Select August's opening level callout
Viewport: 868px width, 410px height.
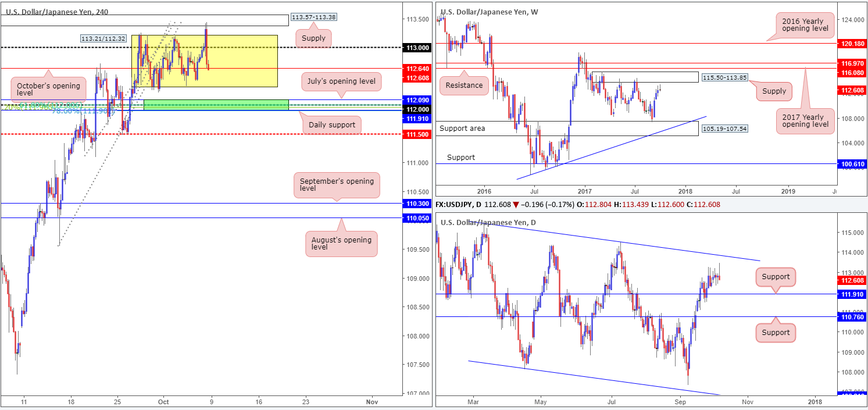click(341, 244)
